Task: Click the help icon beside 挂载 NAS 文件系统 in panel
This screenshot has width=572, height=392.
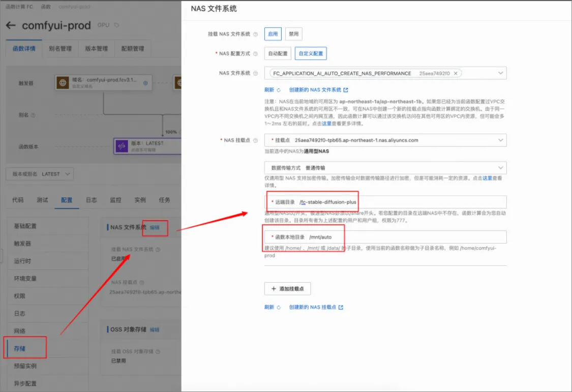Action: click(255, 35)
